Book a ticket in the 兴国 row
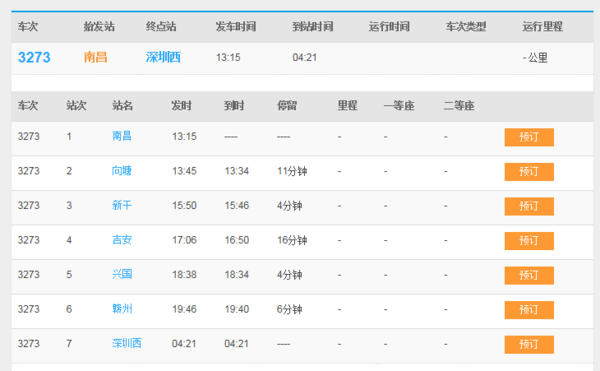The width and height of the screenshot is (600, 371). click(529, 275)
